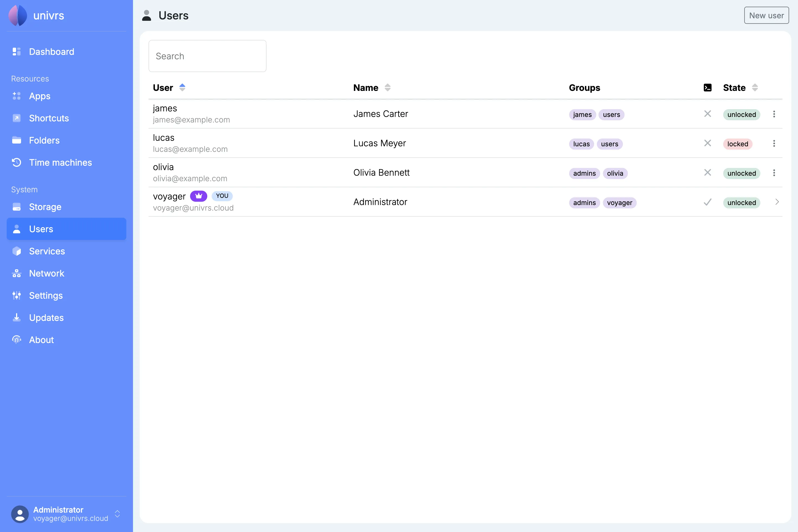Click the voyager group tag

tap(620, 203)
